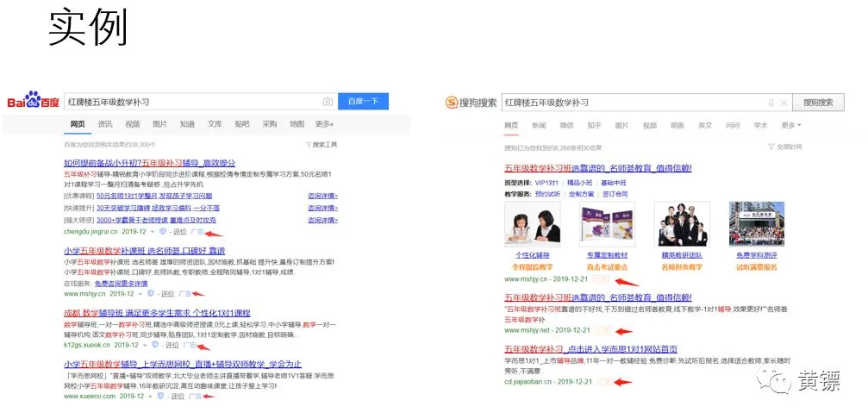Viewport: 868px width, 419px height.
Task: Switch to Sogou 新闻 tab
Action: click(539, 126)
